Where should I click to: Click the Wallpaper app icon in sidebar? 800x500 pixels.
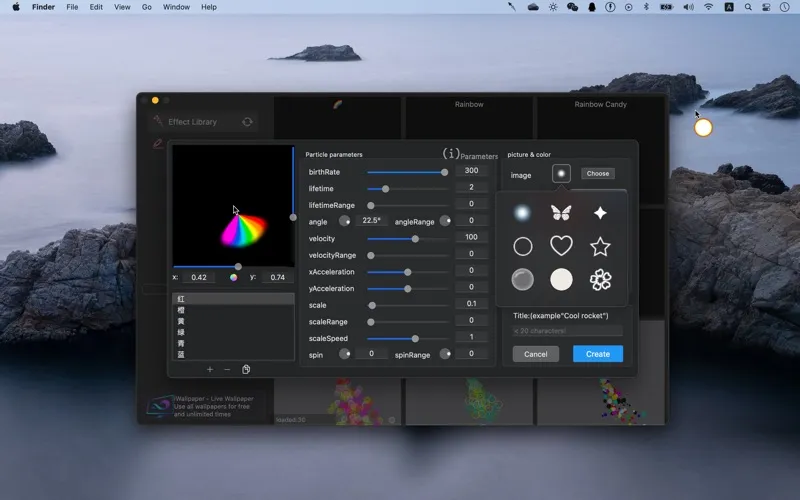click(159, 406)
